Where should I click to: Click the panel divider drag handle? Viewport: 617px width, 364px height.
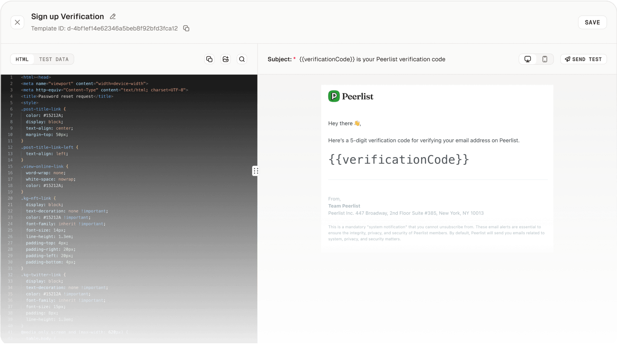point(256,171)
